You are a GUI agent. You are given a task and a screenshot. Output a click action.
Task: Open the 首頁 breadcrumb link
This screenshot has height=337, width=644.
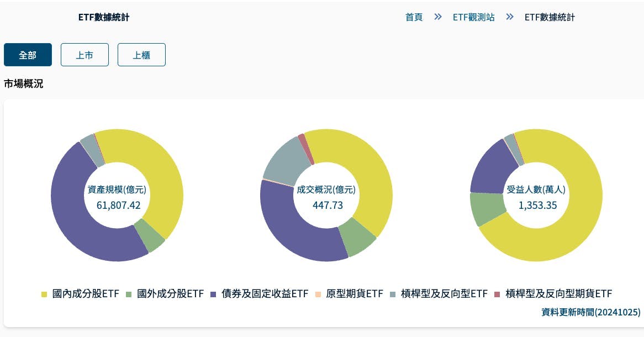click(x=414, y=17)
